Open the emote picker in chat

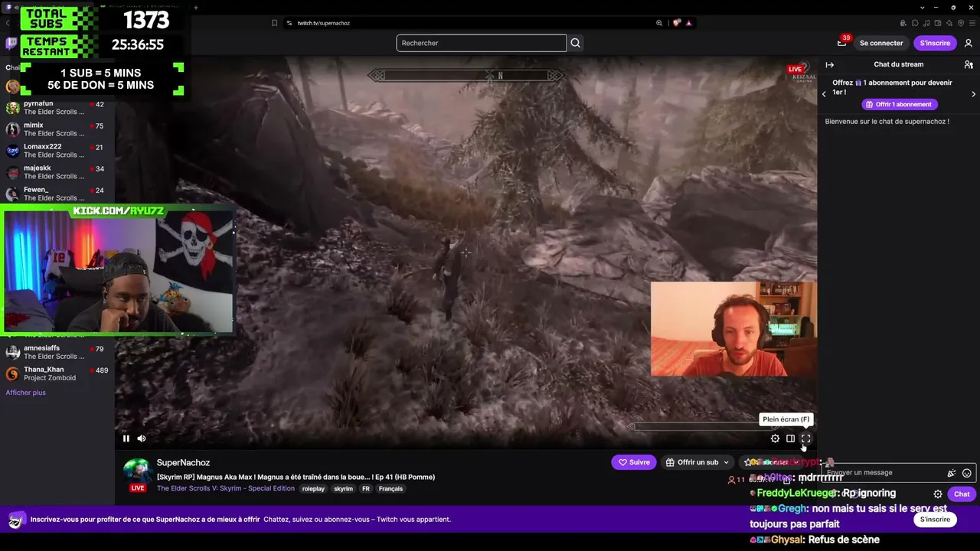tap(967, 473)
